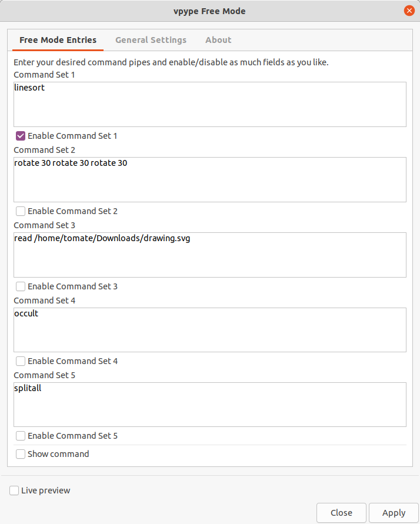Focus the splitall Command Set 5 field
This screenshot has width=420, height=524.
coord(210,405)
